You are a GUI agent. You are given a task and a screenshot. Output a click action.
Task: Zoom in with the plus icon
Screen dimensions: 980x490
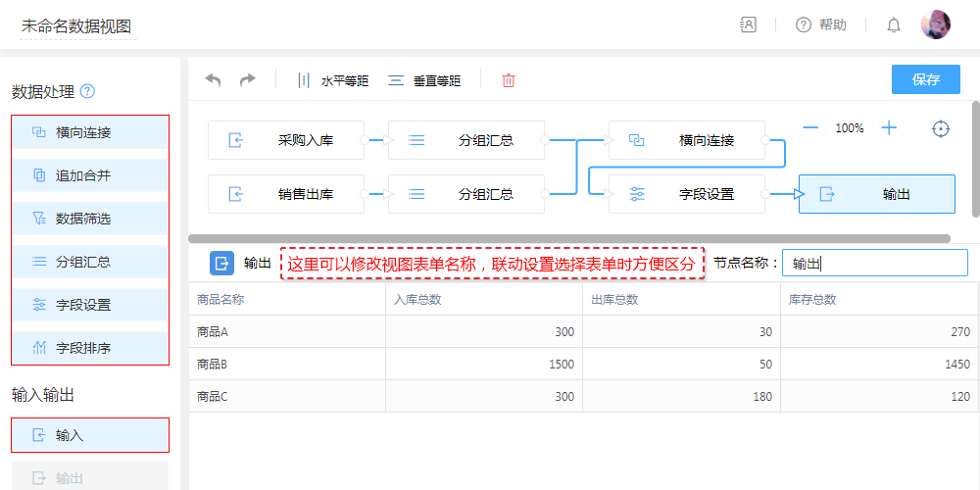coord(889,127)
